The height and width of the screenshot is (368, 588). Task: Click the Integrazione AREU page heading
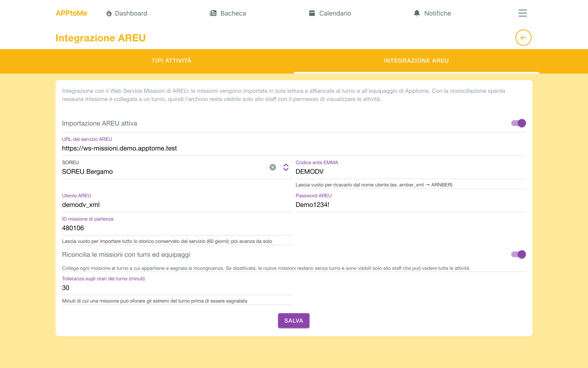101,38
